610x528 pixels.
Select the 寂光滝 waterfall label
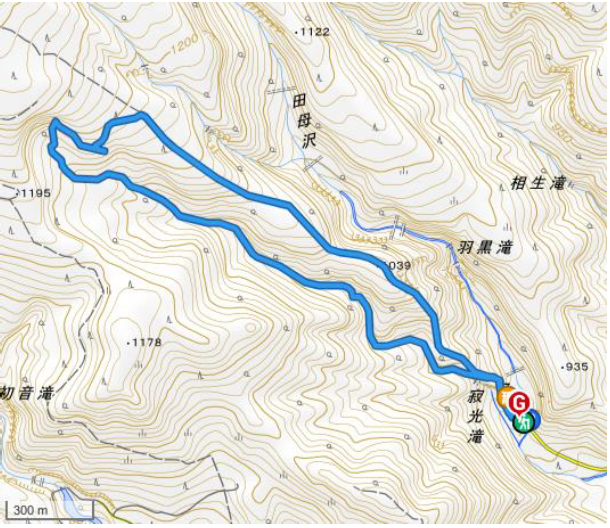pos(475,417)
